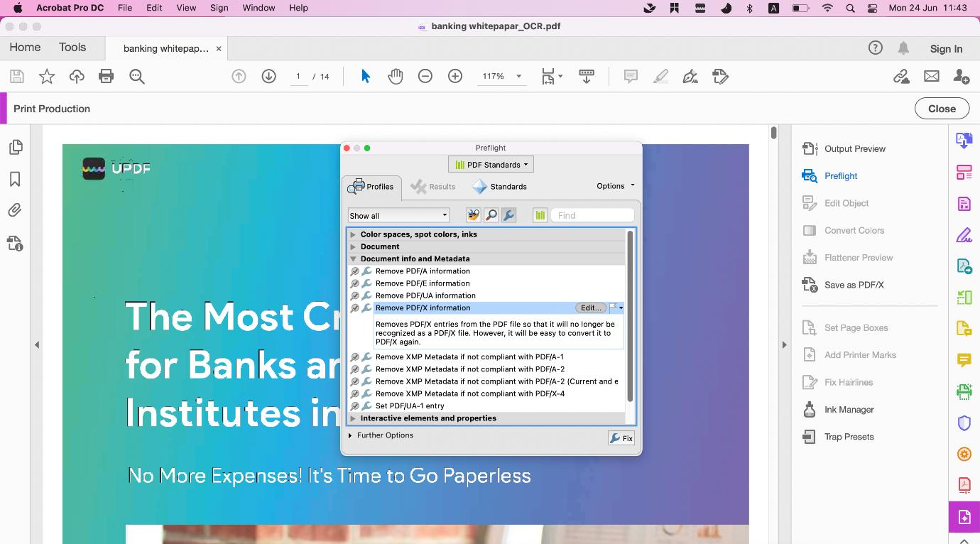Click the Preflight libraries green bars icon
Viewport: 980px width, 544px height.
pyautogui.click(x=540, y=215)
